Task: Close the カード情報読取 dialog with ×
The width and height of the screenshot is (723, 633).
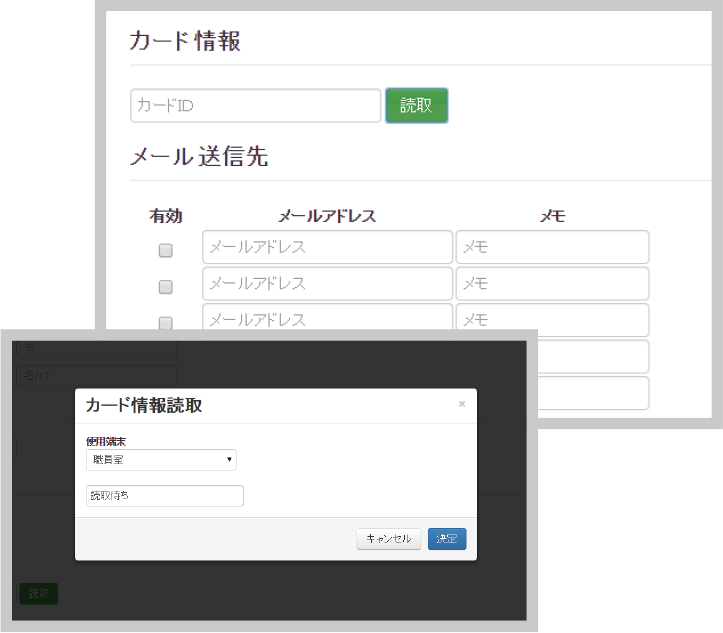Action: 461,404
